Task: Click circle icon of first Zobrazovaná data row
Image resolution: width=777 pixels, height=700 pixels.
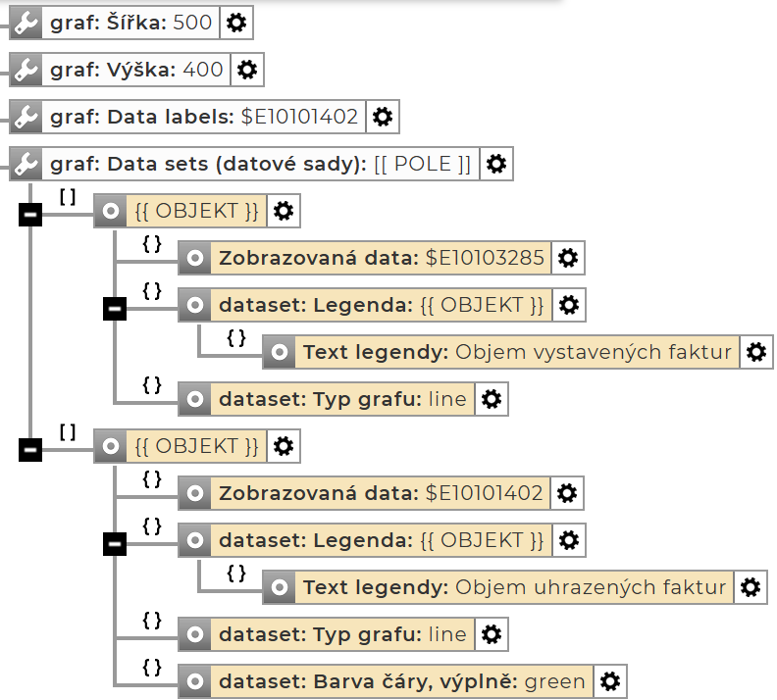Action: 195,258
